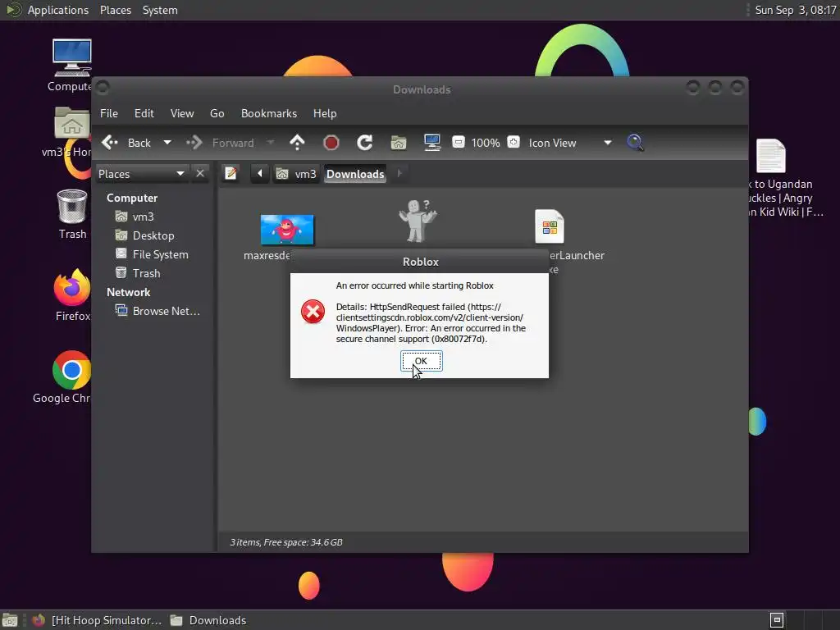Image resolution: width=840 pixels, height=630 pixels.
Task: Switch to Downloads taskbar entry
Action: click(x=209, y=620)
